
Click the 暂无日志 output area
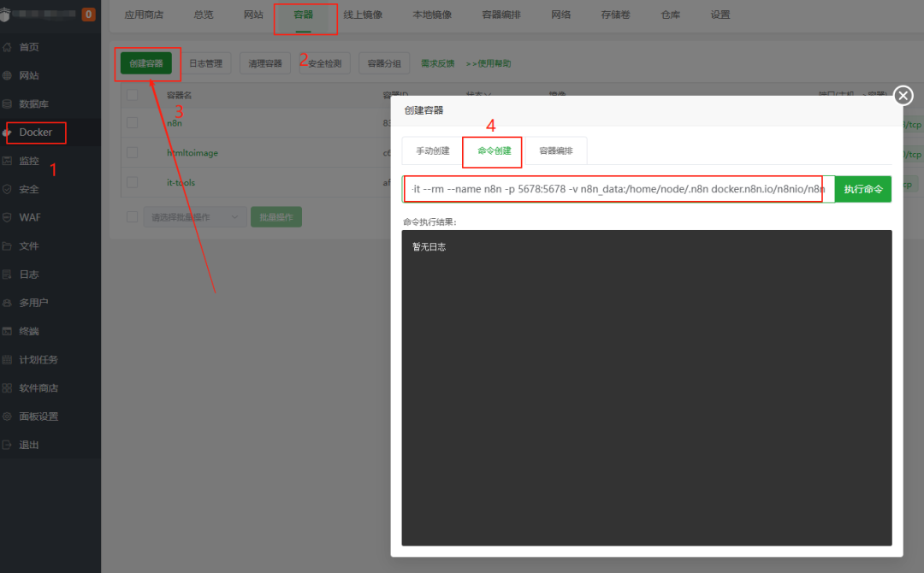point(647,387)
